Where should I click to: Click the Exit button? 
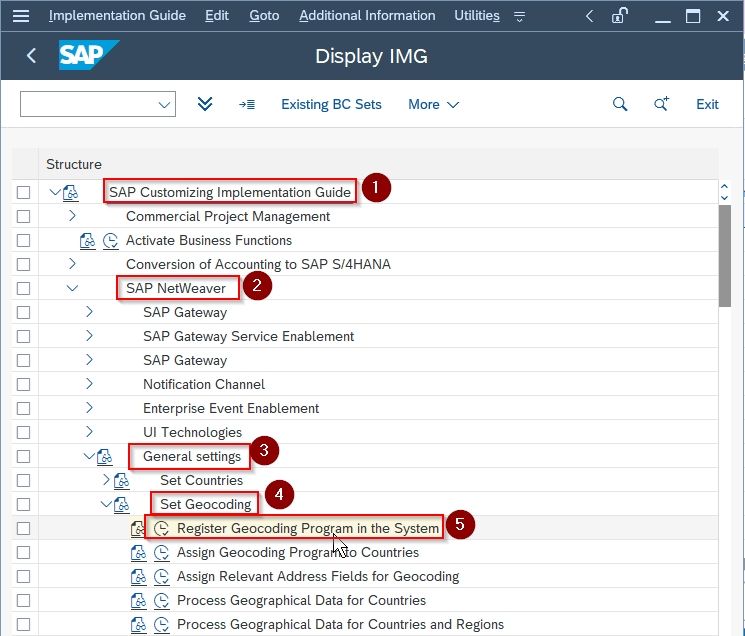coord(707,104)
